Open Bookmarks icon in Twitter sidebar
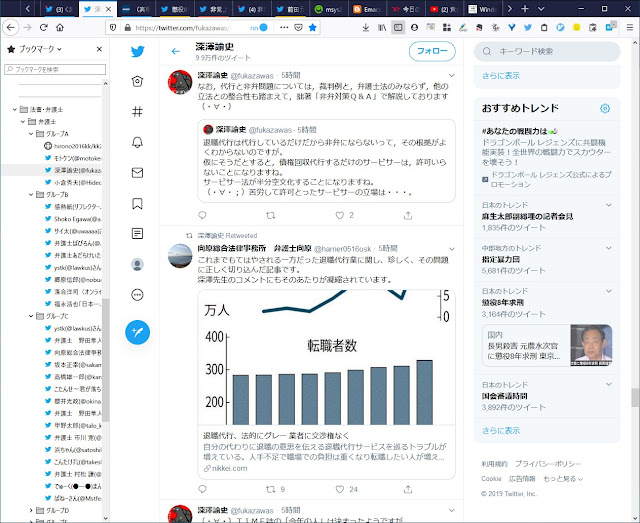 138,203
